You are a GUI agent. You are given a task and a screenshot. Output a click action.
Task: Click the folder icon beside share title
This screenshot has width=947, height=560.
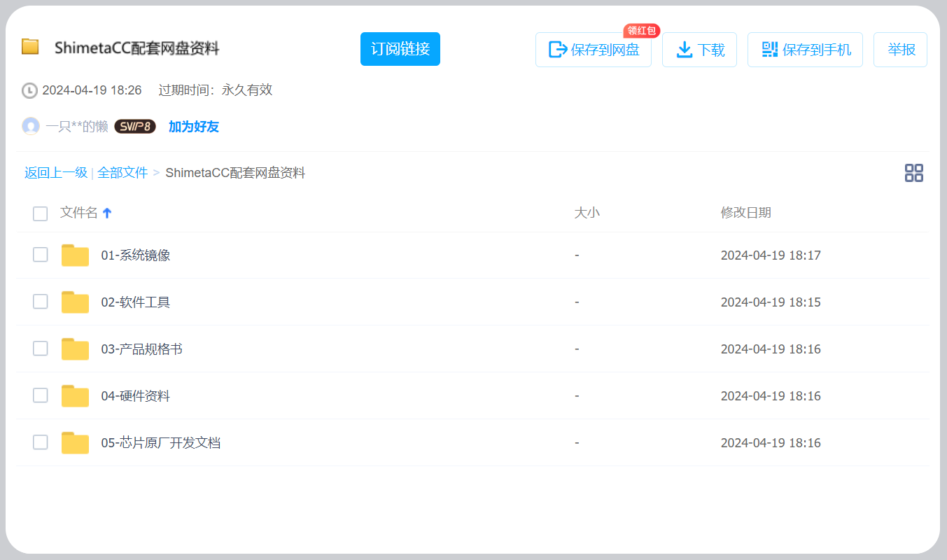click(x=30, y=47)
